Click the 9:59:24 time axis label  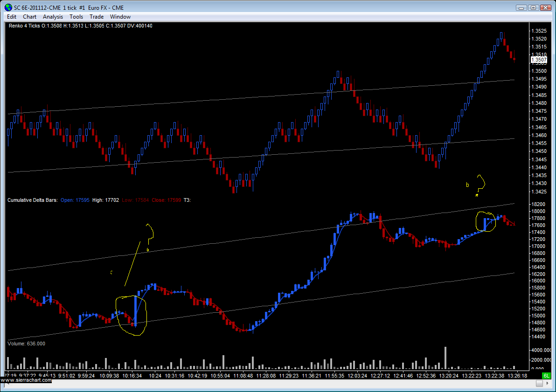pos(86,375)
